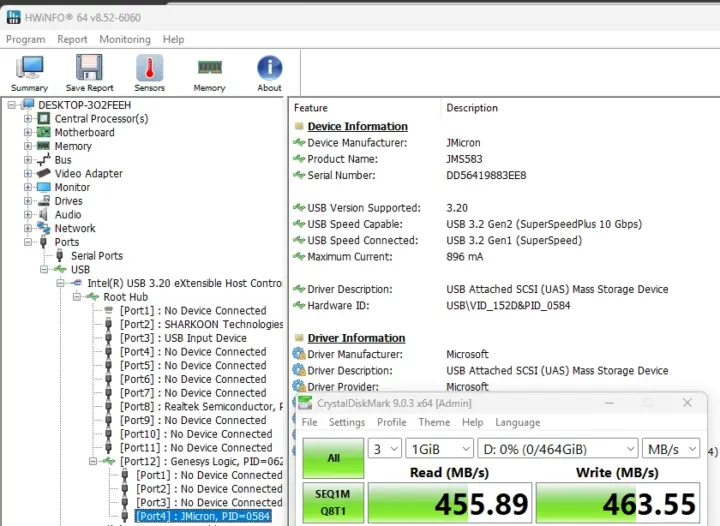Open CrystalDiskMark Settings menu

click(347, 422)
